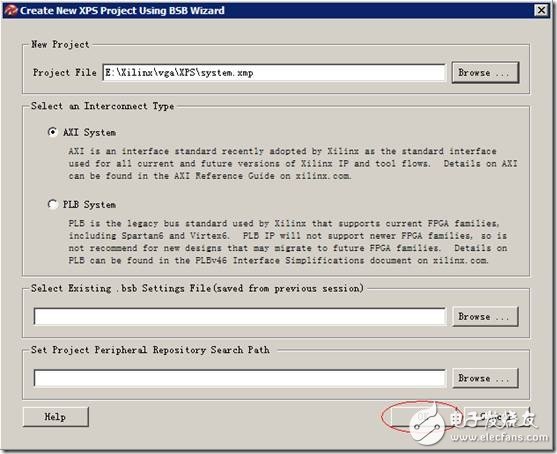Browse for the peripheral repository search path
This screenshot has width=557, height=454.
[485, 378]
